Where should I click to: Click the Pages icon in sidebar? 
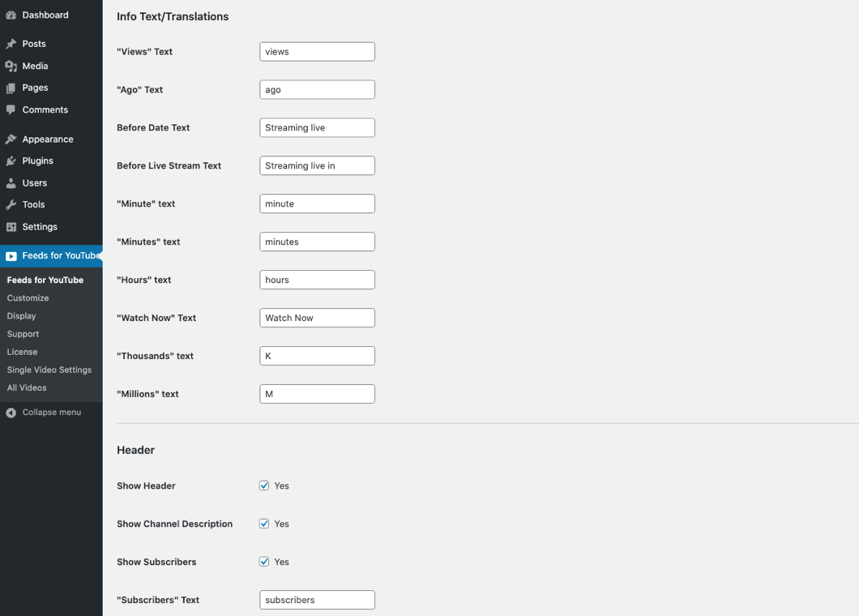point(11,88)
